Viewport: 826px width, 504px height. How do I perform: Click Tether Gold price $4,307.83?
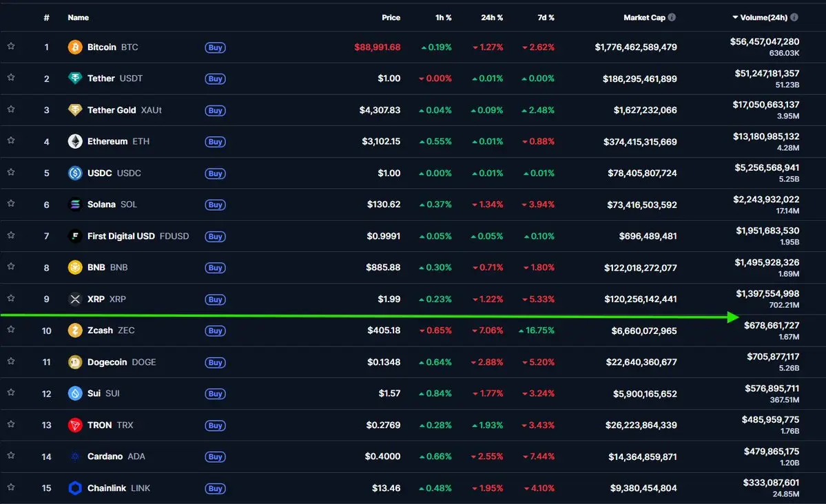380,110
